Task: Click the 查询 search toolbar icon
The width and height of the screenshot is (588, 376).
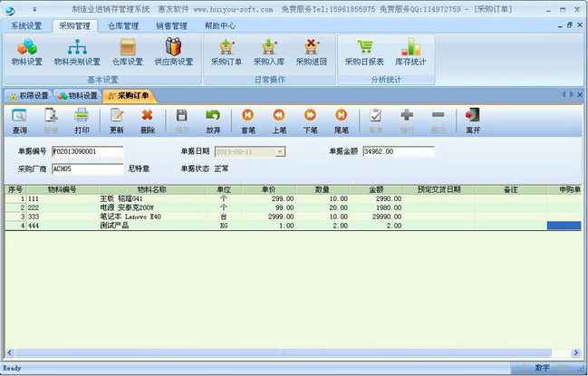Action: (20, 121)
